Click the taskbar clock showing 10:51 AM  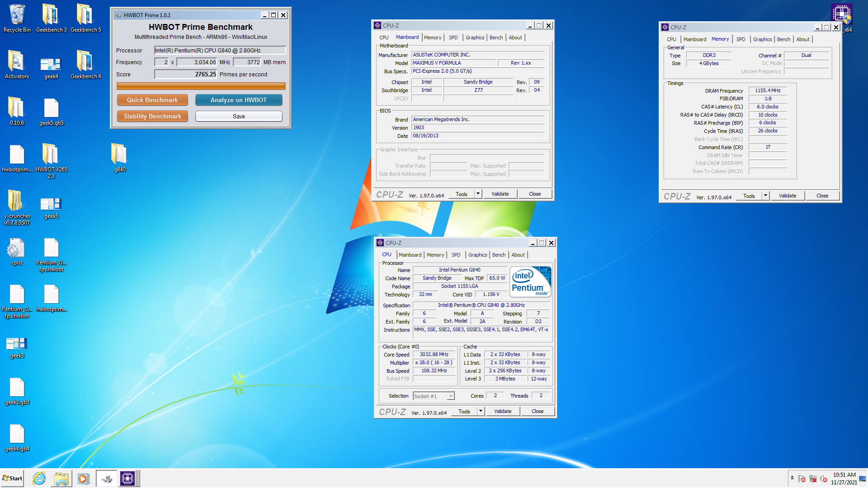(844, 479)
